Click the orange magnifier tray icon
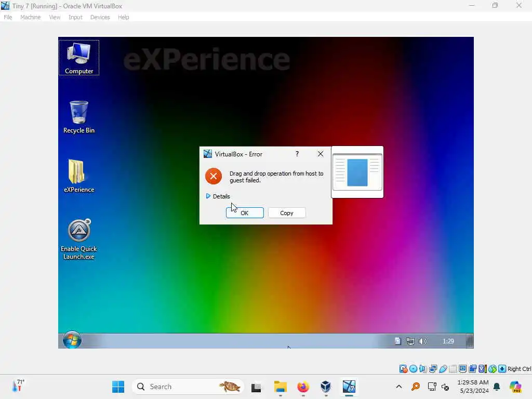Screen dimensions: 532x399 [x=416, y=387]
